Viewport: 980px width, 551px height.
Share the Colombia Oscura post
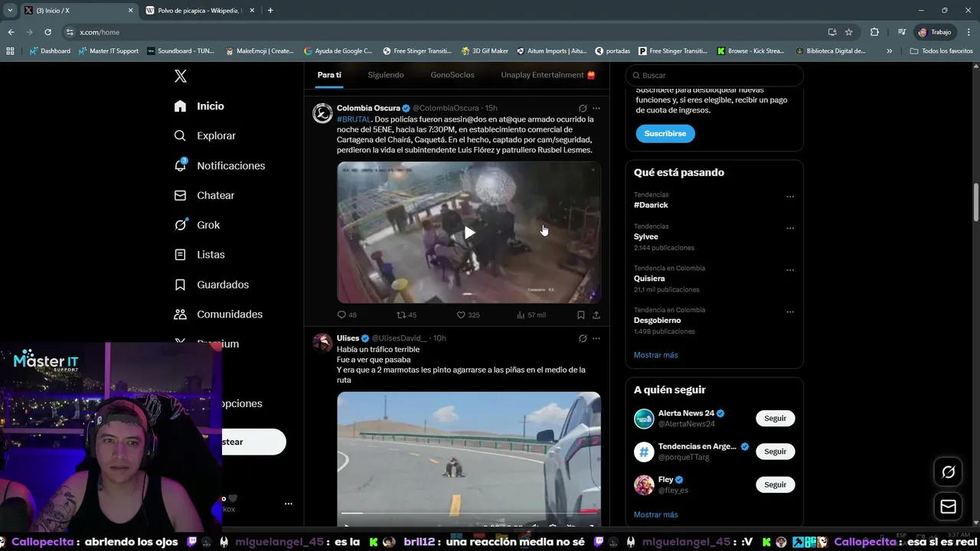point(596,315)
